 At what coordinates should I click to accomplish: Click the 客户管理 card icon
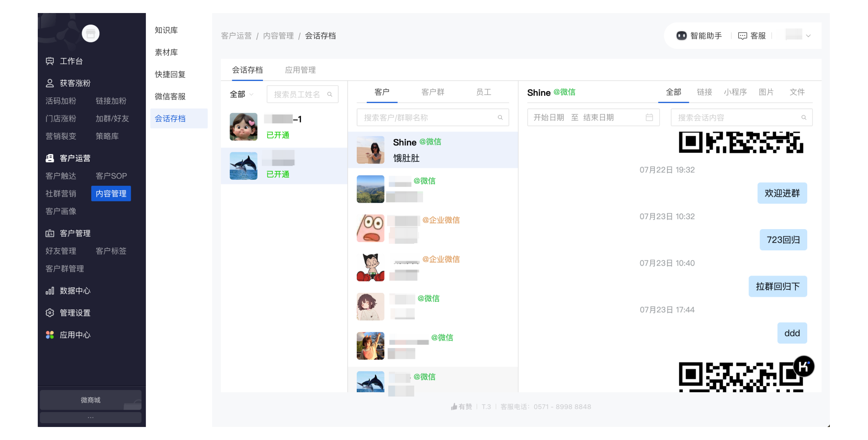click(x=50, y=233)
